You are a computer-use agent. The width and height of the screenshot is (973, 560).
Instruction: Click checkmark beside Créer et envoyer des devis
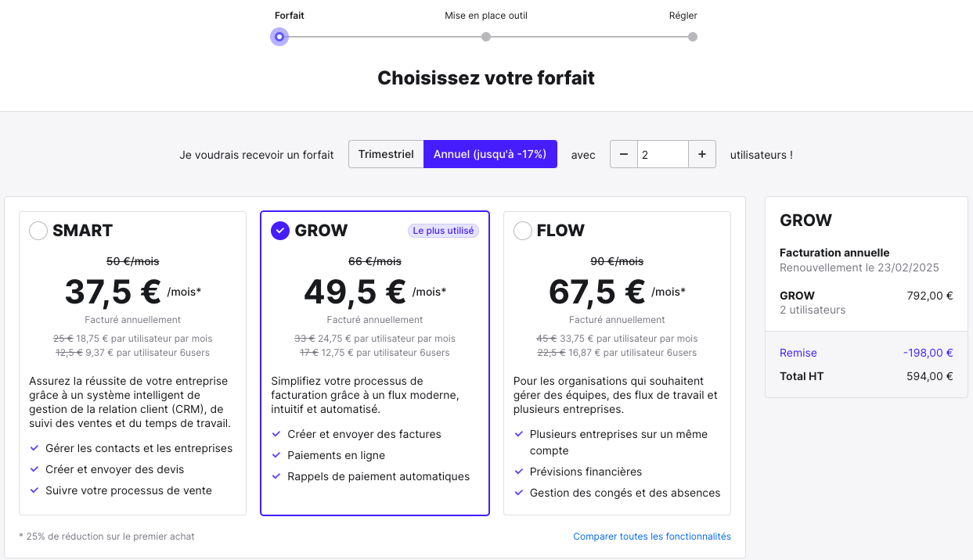34,469
